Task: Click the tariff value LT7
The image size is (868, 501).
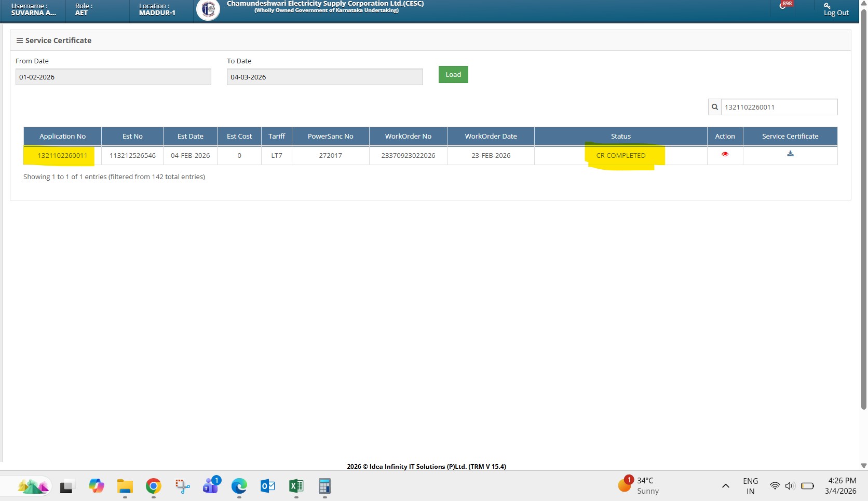Action: coord(277,155)
